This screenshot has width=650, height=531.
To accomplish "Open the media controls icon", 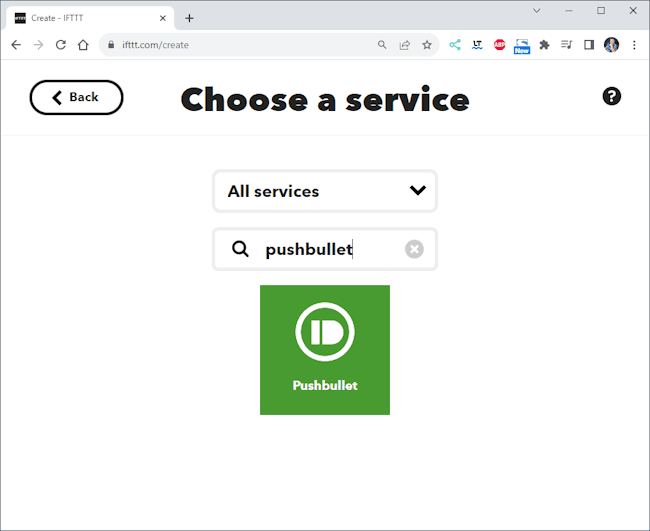I will coord(567,45).
